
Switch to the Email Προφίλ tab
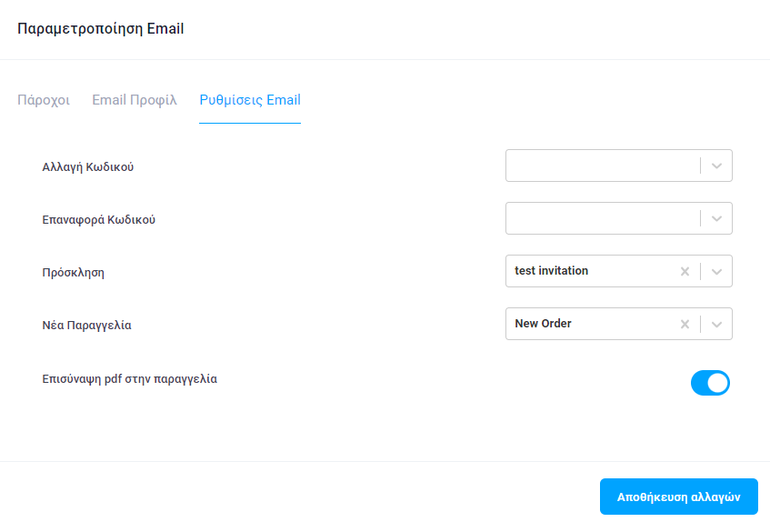point(135,100)
